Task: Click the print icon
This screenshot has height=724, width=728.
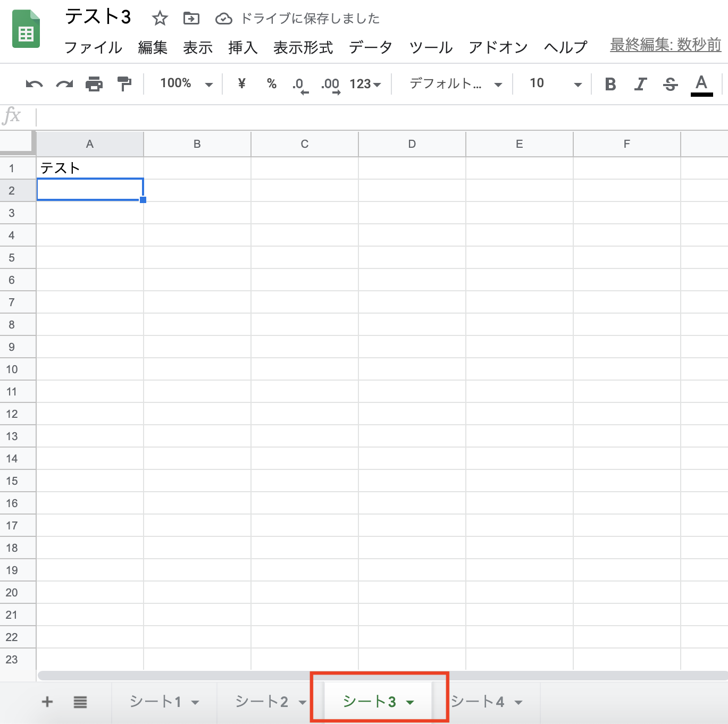Action: pyautogui.click(x=94, y=84)
